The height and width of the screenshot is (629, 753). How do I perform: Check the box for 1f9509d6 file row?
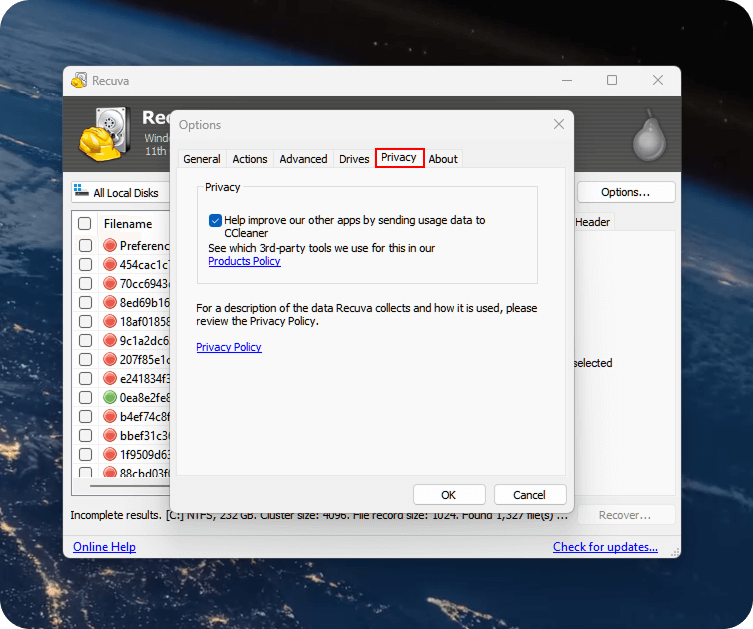(85, 454)
